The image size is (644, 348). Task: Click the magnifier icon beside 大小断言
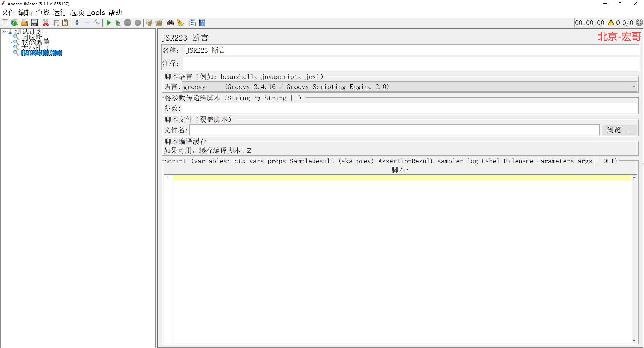pos(16,48)
